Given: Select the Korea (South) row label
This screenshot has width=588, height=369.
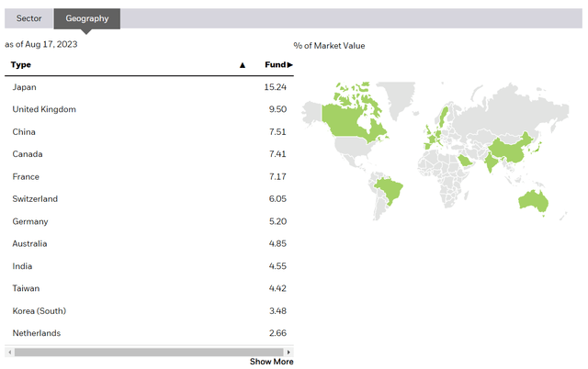Looking at the screenshot, I should (39, 311).
